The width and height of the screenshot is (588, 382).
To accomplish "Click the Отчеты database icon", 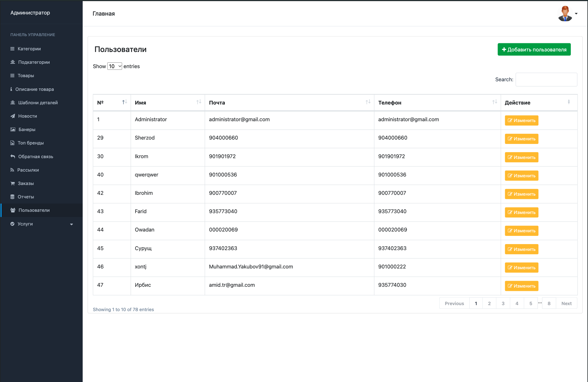I will pos(12,197).
